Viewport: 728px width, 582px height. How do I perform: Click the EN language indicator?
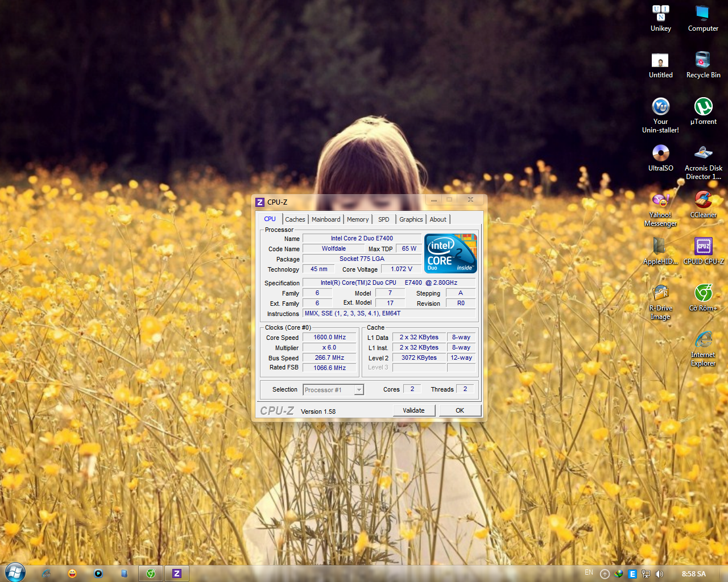click(589, 572)
